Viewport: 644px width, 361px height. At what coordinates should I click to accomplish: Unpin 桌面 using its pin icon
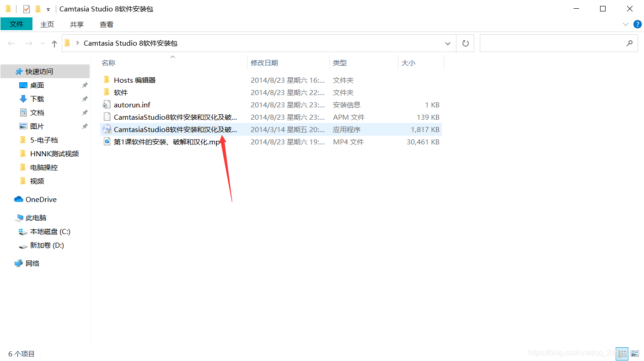[85, 85]
